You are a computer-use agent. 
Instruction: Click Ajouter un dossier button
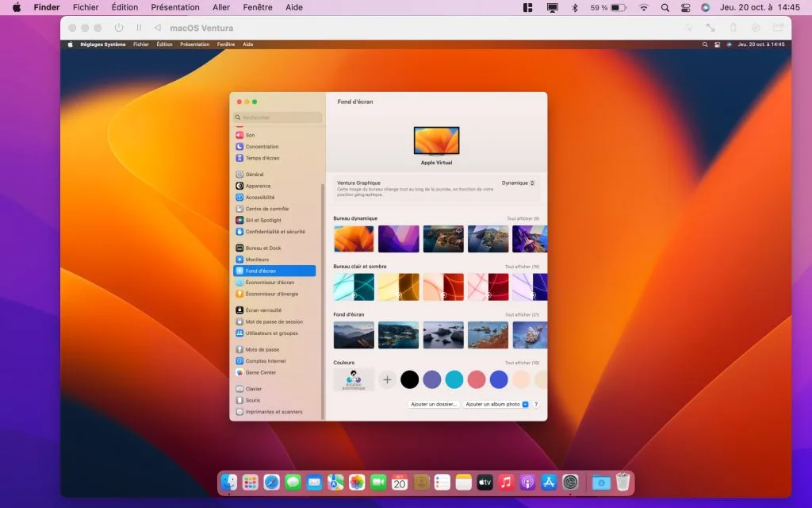[434, 404]
